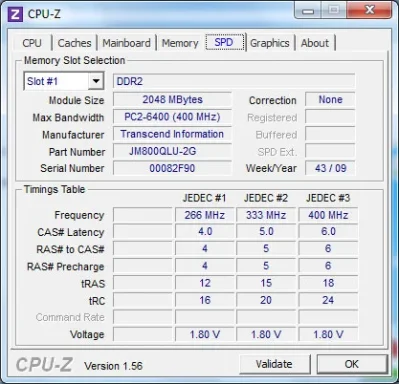Select the 2048 MBytes module size value
Image resolution: width=399 pixels, height=384 pixels.
[172, 100]
